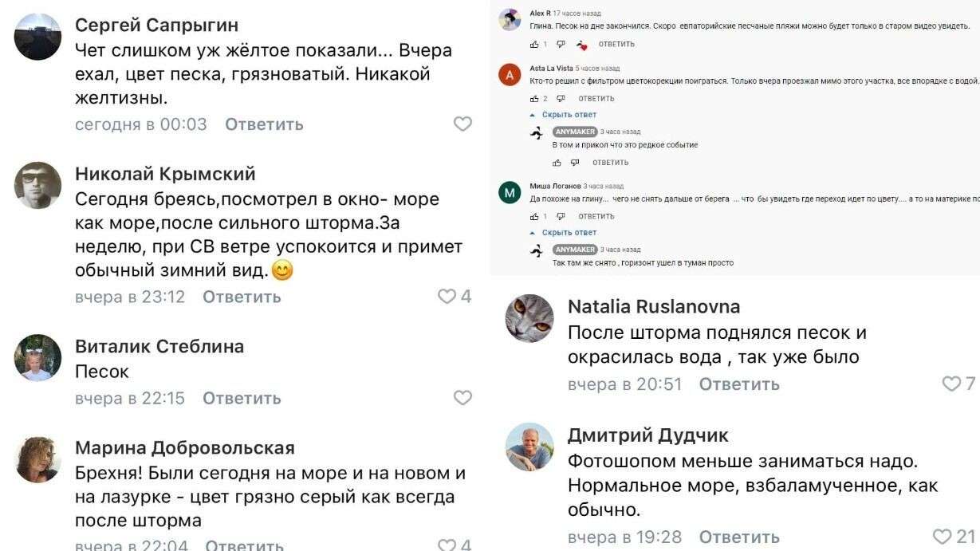Collapse replies via Скрыть ответ under Asta La Vista
The height and width of the screenshot is (551, 980).
(x=569, y=114)
